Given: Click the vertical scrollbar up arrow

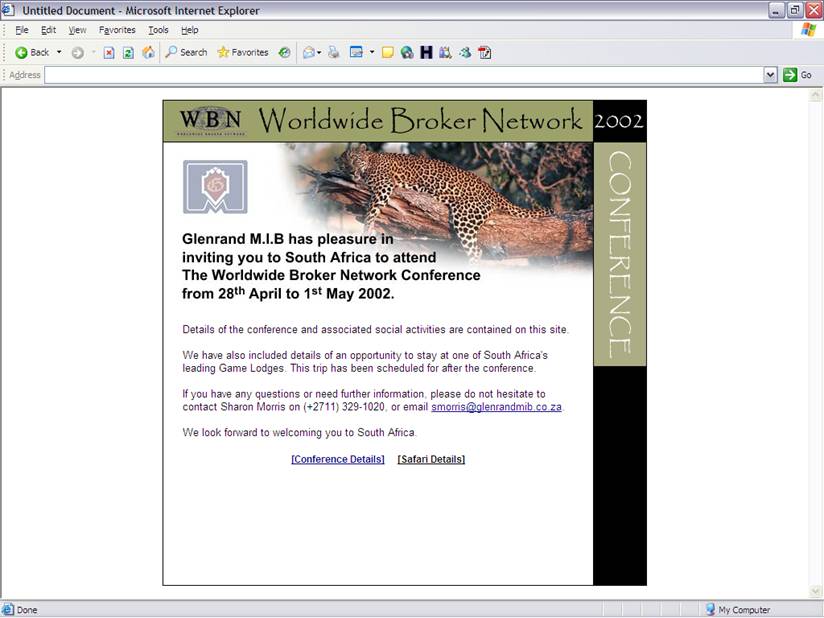Looking at the screenshot, I should tap(816, 95).
